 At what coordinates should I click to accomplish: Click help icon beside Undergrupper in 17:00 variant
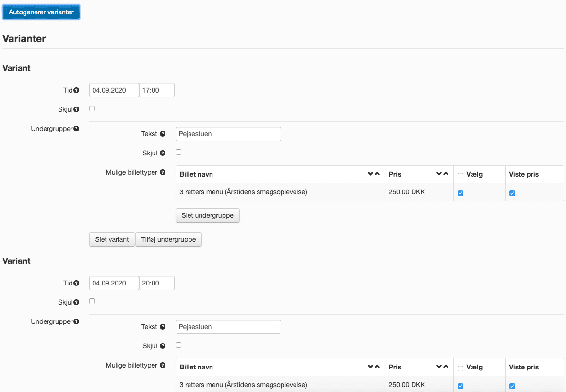76,129
